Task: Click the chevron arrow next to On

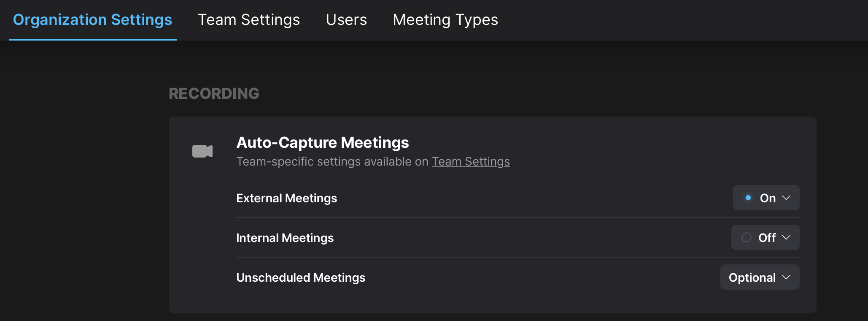Action: pos(786,198)
